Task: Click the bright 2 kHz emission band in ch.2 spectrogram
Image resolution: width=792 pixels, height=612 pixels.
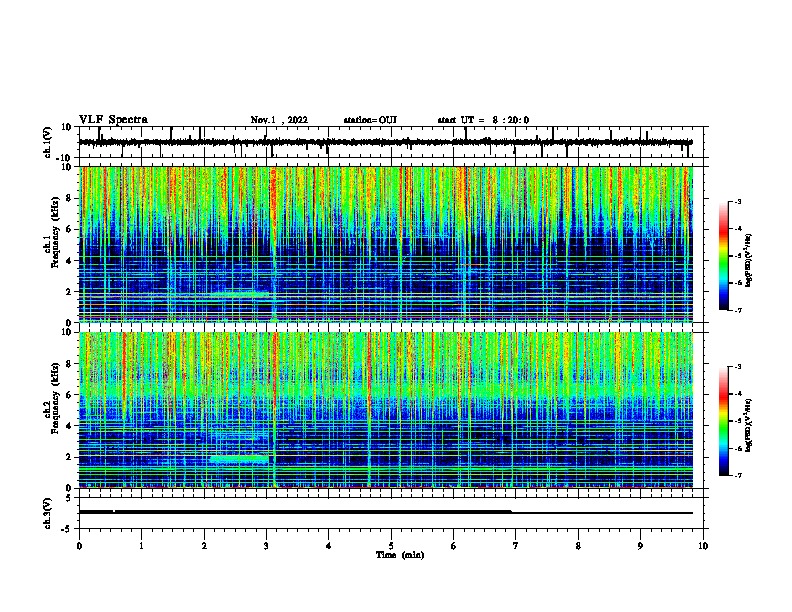Action: coord(239,460)
